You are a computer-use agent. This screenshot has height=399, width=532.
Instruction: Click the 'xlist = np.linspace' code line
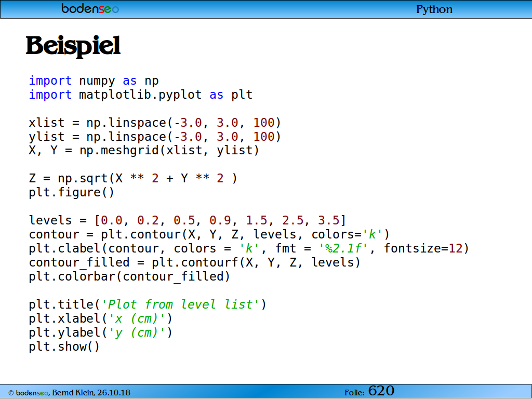coord(155,123)
